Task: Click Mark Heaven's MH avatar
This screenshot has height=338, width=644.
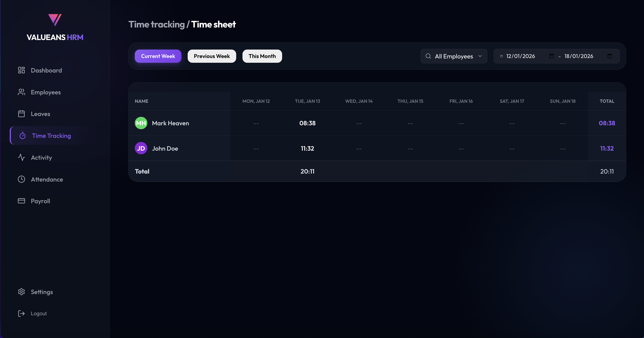Action: coord(141,123)
